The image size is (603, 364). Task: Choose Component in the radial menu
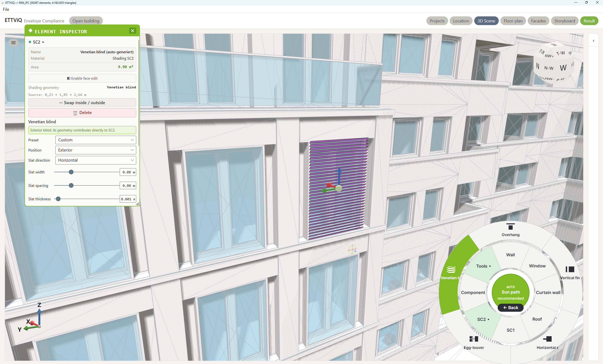[x=473, y=293]
